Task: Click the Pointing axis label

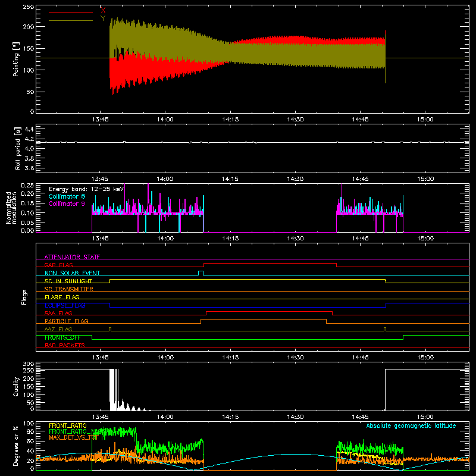Action: (x=16, y=59)
